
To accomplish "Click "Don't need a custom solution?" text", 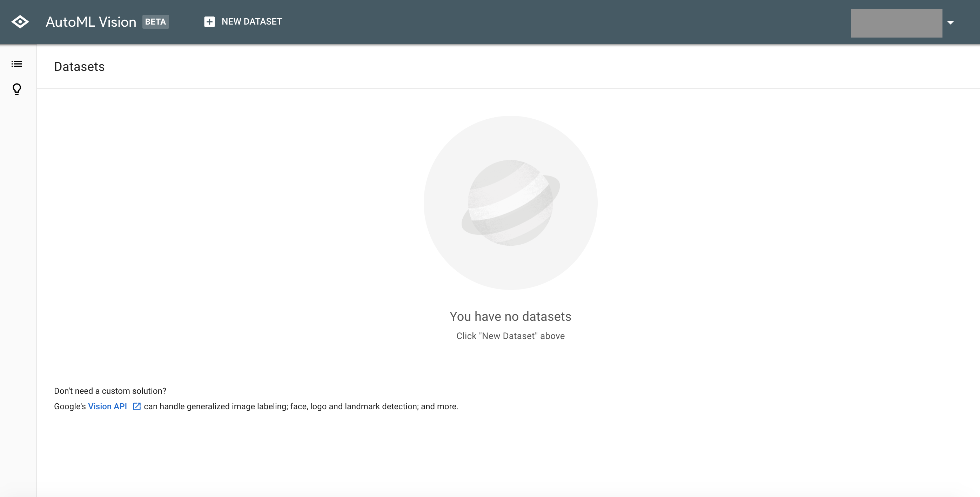I will [x=110, y=391].
